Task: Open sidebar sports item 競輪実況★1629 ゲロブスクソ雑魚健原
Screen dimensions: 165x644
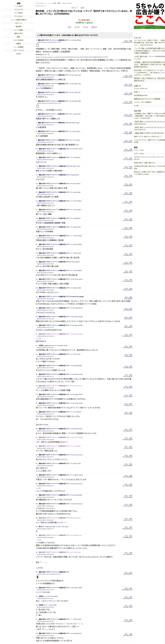Action: (147, 99)
